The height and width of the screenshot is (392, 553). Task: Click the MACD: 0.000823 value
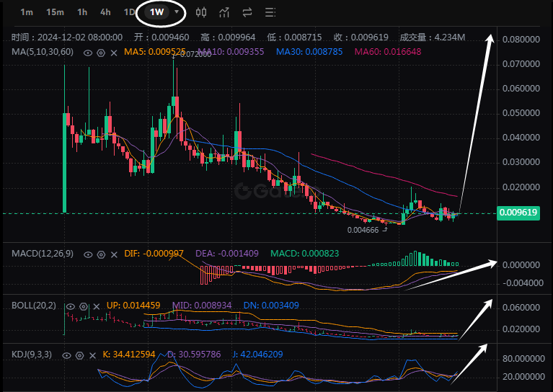(305, 254)
